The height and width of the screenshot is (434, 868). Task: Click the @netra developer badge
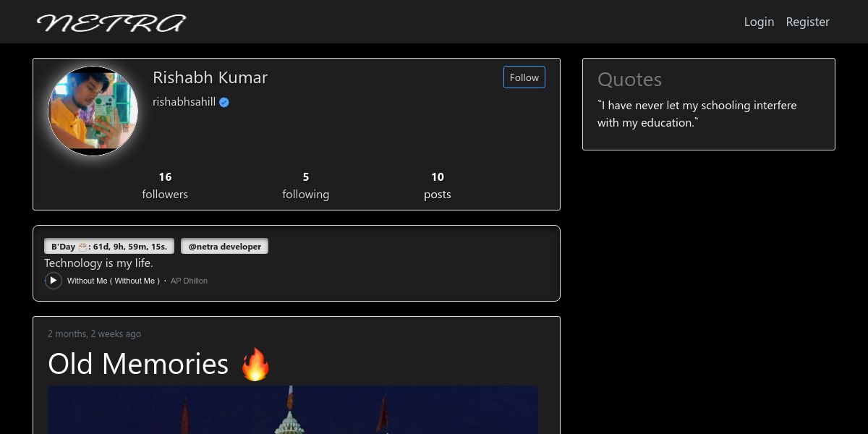[x=224, y=247]
